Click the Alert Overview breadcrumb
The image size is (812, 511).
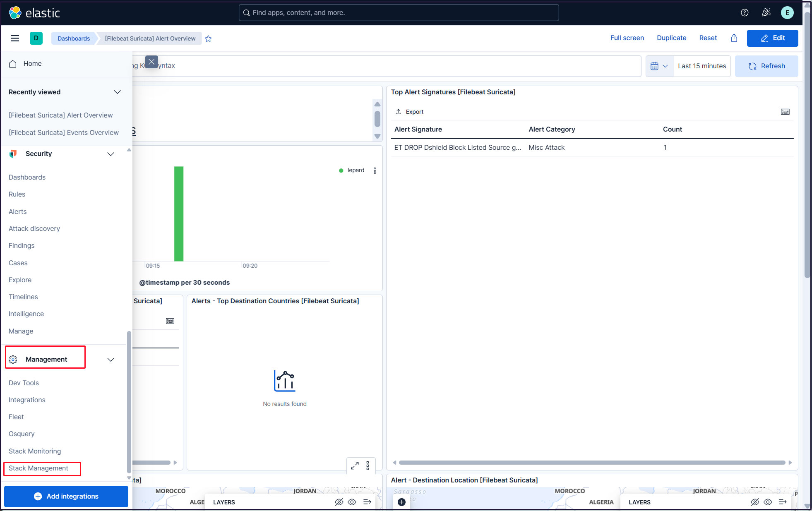click(150, 38)
